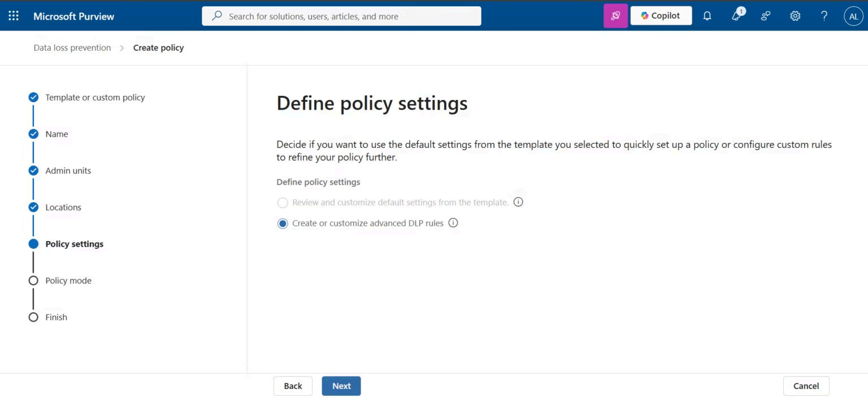The image size is (868, 398).
Task: Open the AL account avatar
Action: pos(853,16)
